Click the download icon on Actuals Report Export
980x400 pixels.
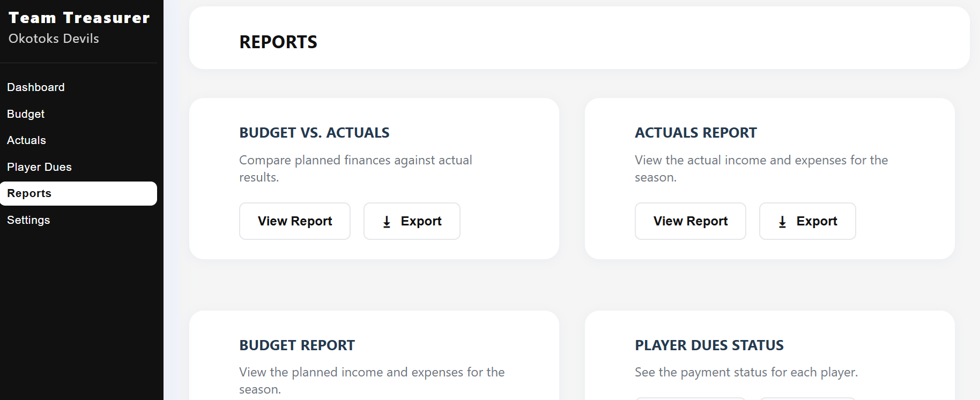pyautogui.click(x=782, y=221)
